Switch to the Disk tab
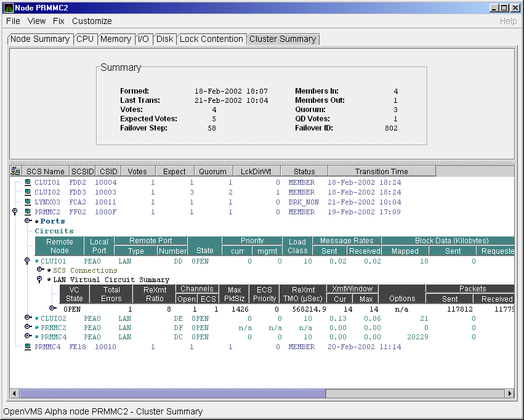This screenshot has height=420, width=524. click(165, 39)
